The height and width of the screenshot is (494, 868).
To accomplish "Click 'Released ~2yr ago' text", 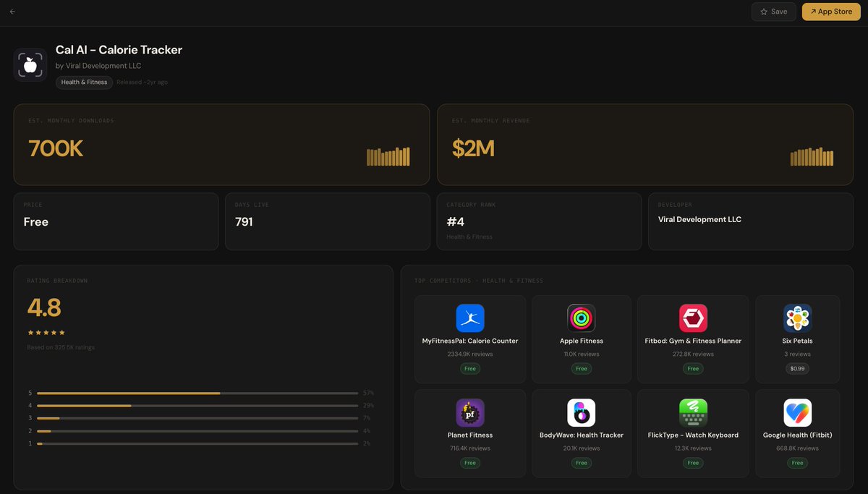I will tap(142, 82).
